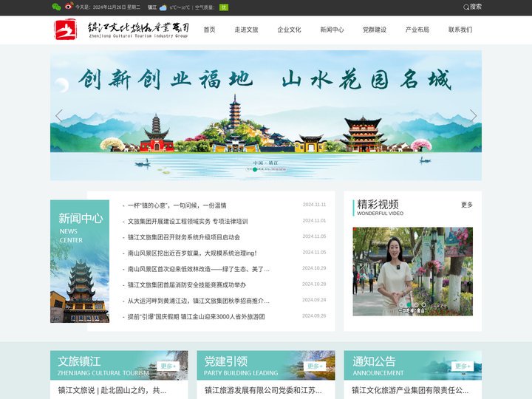Click the red group logo
This screenshot has width=532, height=399.
coord(66,29)
